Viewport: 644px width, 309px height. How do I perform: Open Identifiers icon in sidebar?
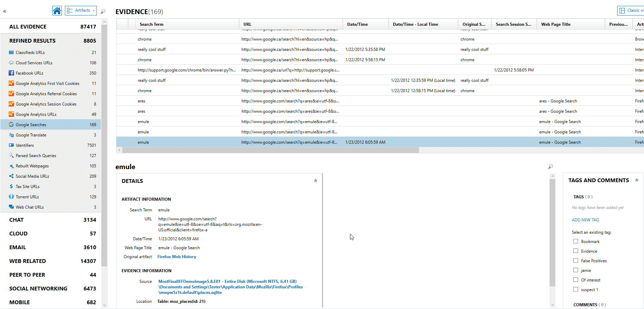click(11, 145)
